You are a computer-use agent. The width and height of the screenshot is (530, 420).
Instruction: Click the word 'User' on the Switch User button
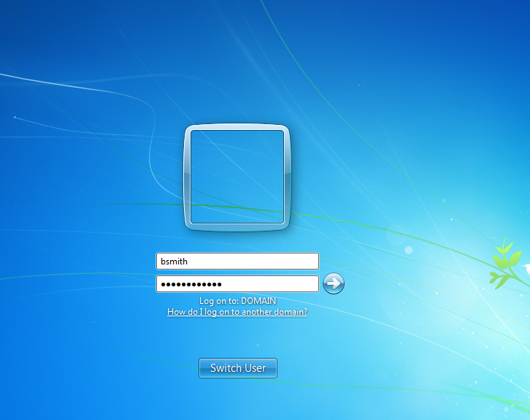pyautogui.click(x=255, y=368)
